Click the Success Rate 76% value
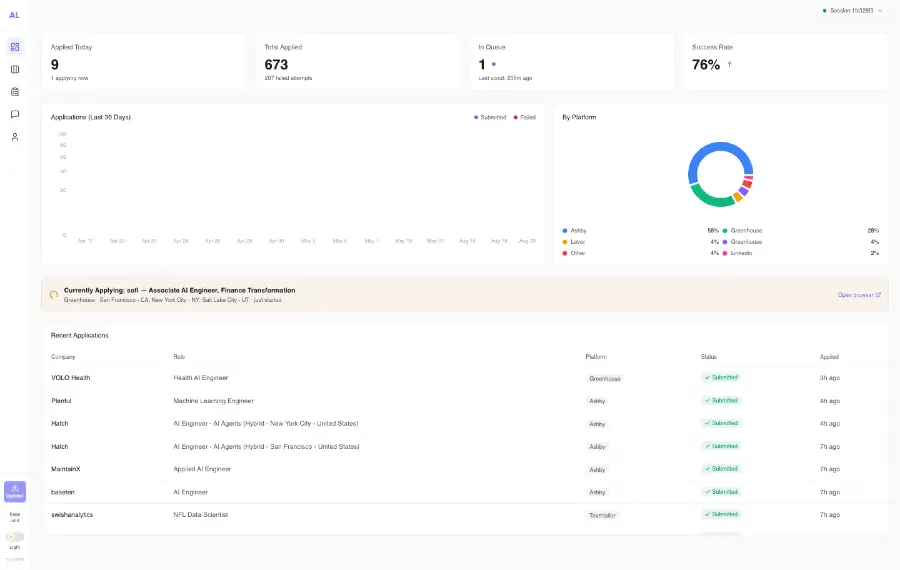Screen dimensions: 900x570 click(706, 65)
